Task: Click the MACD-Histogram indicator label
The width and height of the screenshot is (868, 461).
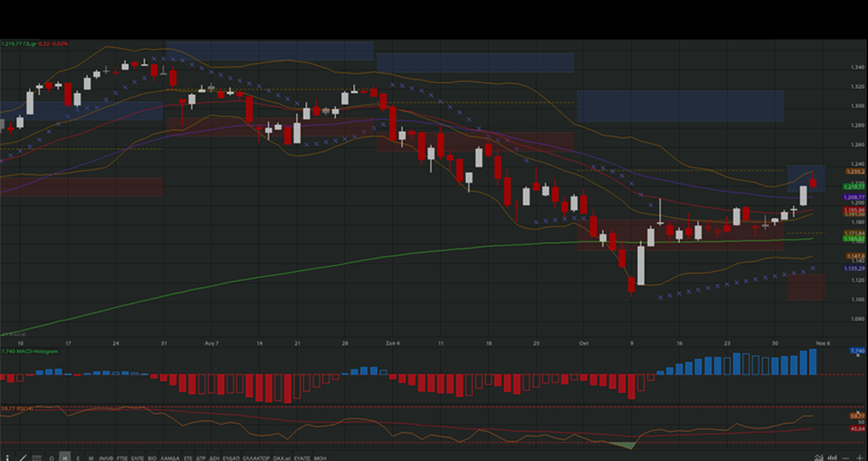Action: click(x=27, y=351)
